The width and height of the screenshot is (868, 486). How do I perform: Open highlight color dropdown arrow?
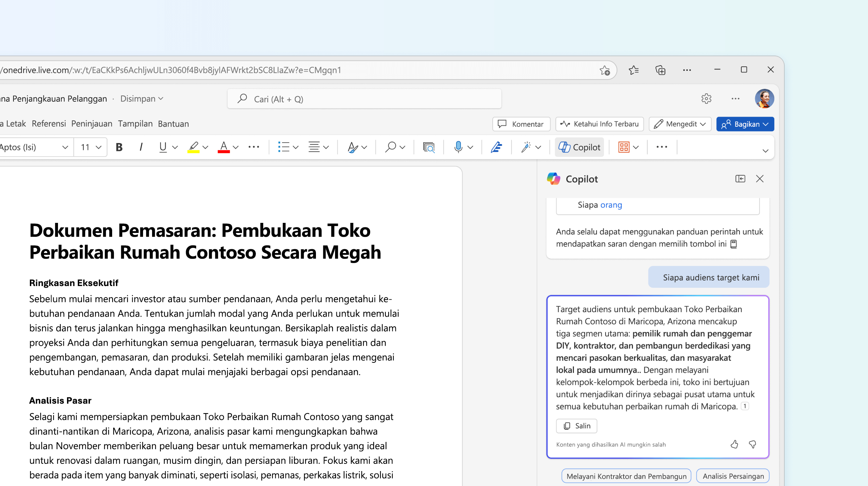coord(205,148)
